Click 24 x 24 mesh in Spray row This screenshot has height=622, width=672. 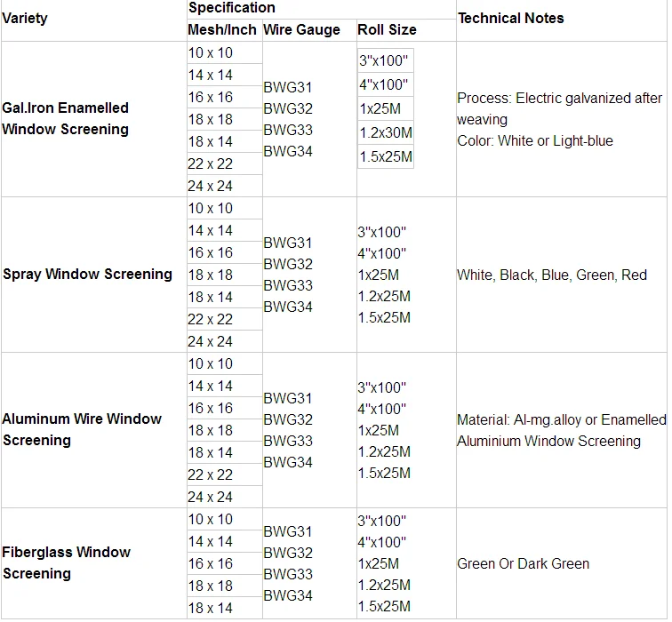coord(211,341)
